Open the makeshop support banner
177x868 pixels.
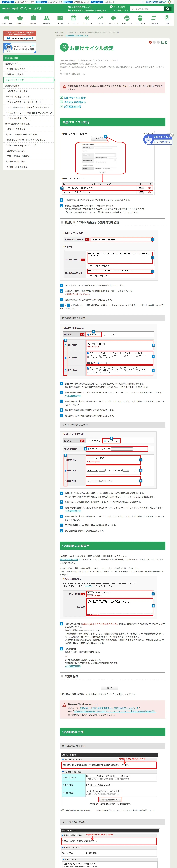(x=20, y=36)
